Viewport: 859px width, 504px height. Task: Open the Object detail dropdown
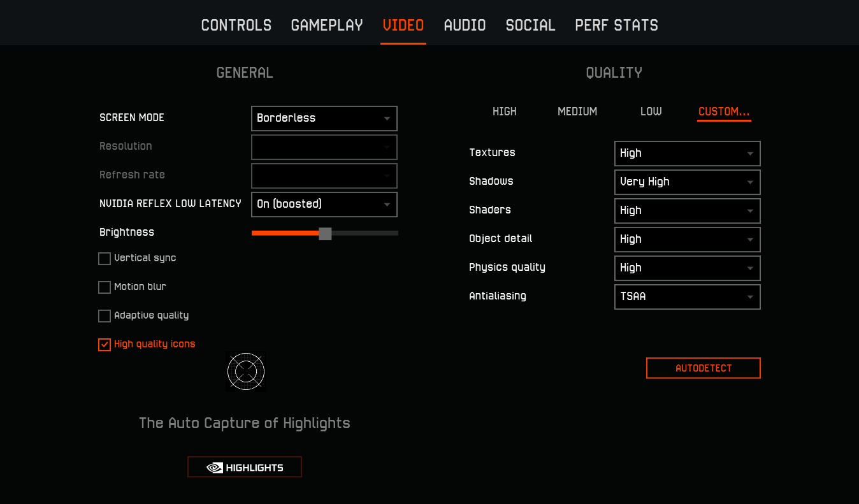(688, 240)
